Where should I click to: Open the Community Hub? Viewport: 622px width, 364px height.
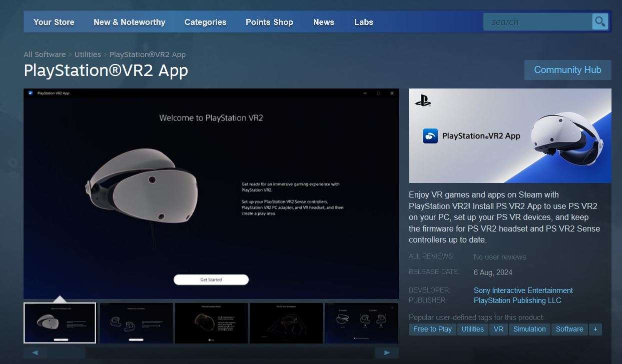click(567, 70)
